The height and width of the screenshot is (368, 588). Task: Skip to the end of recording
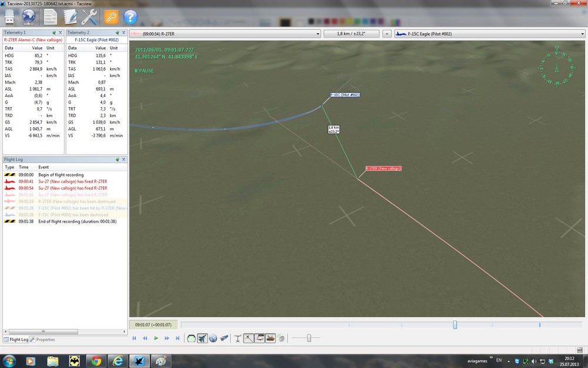[178, 339]
